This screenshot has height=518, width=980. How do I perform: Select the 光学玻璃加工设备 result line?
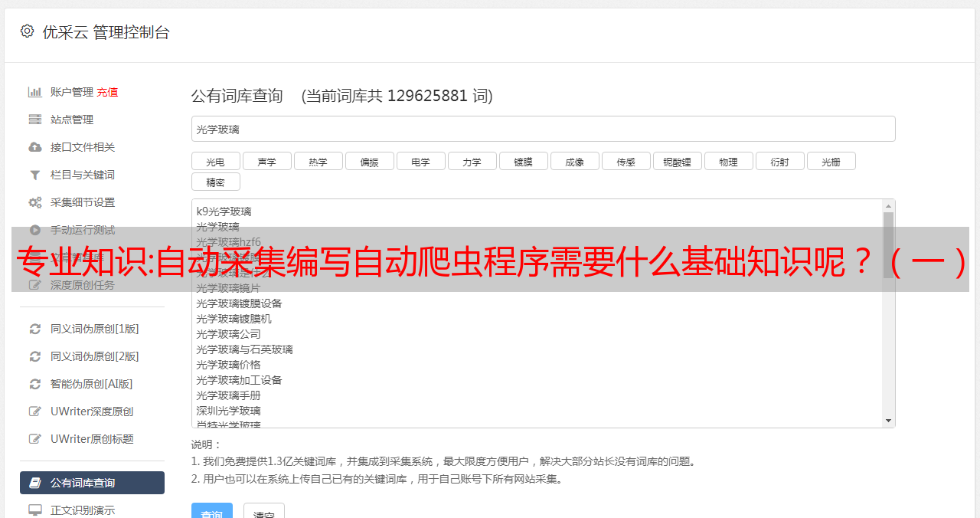(x=239, y=380)
